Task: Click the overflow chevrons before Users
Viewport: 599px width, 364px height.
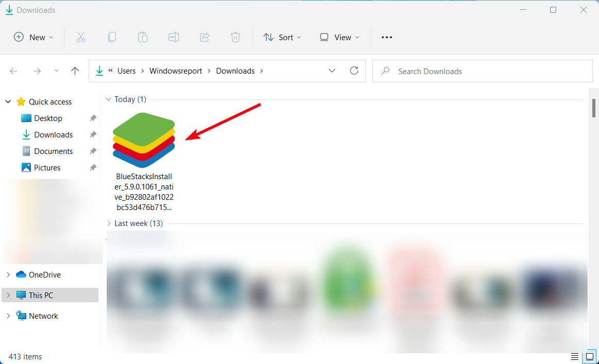Action: [x=110, y=71]
